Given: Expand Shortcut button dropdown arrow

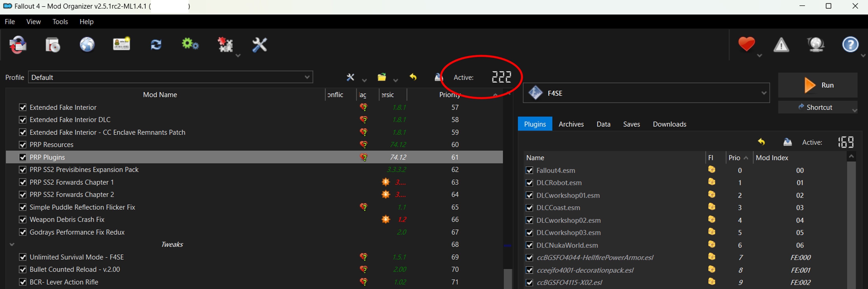Looking at the screenshot, I should coord(854,110).
